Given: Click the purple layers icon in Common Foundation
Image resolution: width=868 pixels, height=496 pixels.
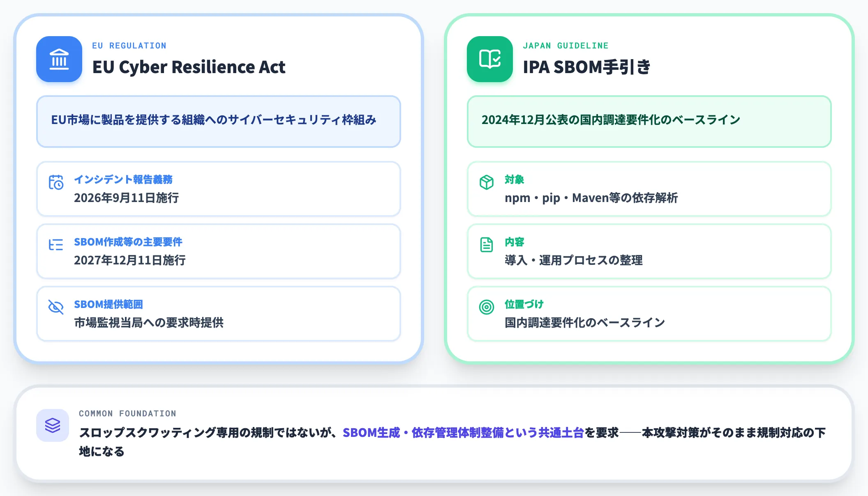Looking at the screenshot, I should 53,425.
